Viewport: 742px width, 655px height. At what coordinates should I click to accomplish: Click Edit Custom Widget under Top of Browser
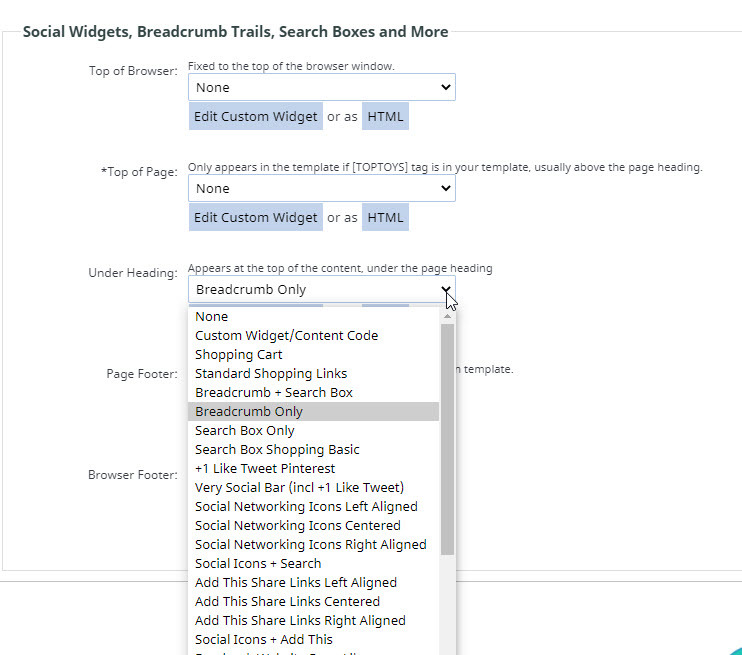coord(256,116)
